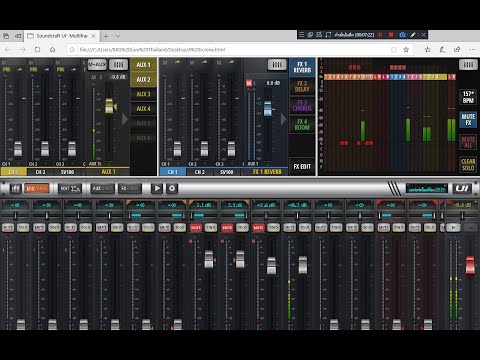Switch to FX SENDS view
This screenshot has height=360, width=480.
(x=130, y=189)
